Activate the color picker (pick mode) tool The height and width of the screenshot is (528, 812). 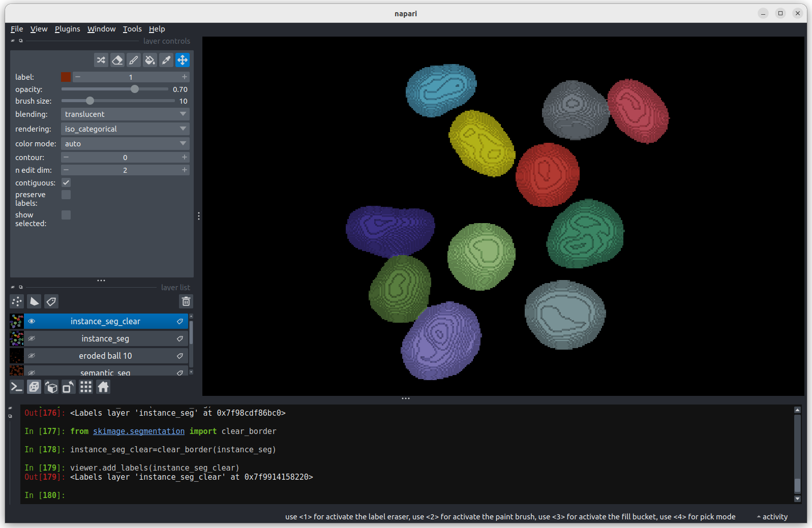point(166,60)
